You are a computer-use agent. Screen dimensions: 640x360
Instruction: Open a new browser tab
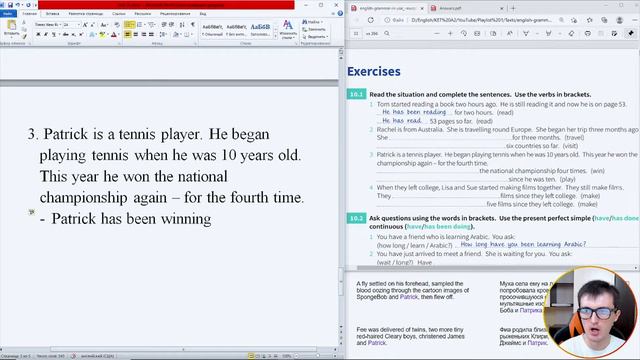click(513, 8)
